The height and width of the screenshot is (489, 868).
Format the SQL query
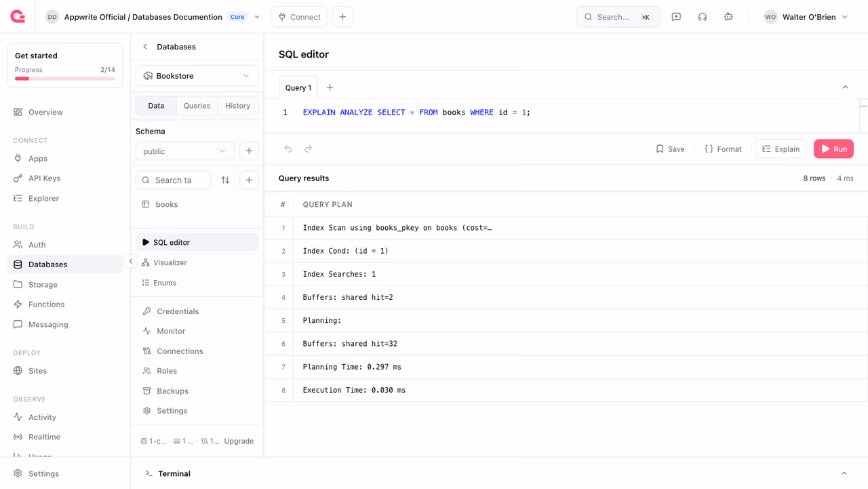click(x=723, y=149)
